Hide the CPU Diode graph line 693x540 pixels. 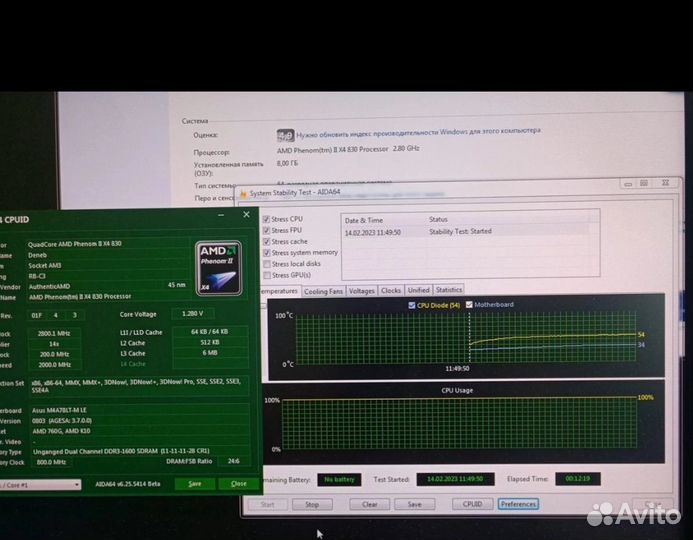412,304
